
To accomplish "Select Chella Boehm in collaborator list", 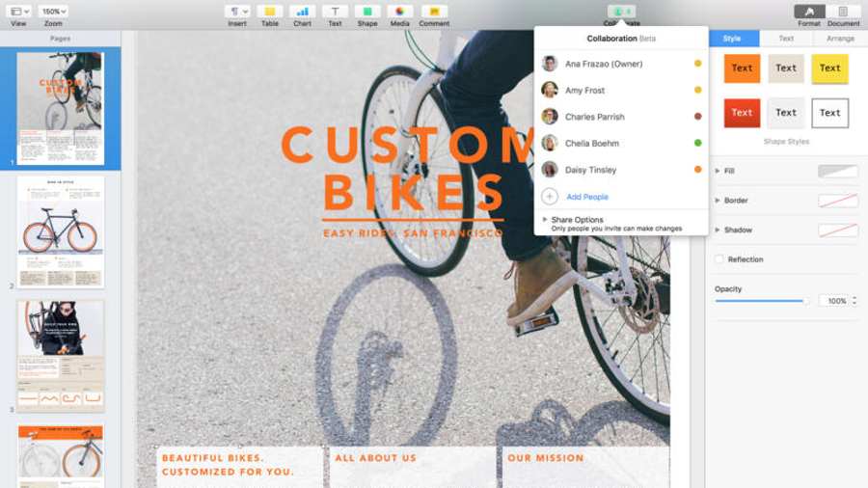I will pos(621,144).
